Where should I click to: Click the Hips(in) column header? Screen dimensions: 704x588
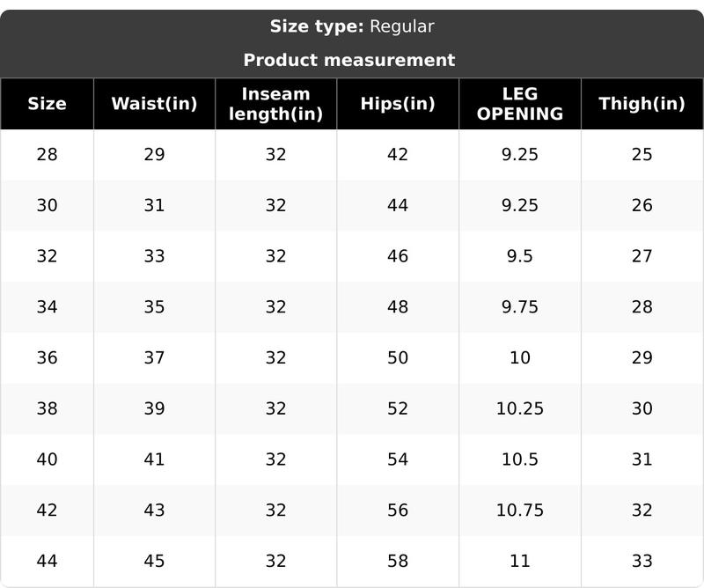[x=398, y=104]
